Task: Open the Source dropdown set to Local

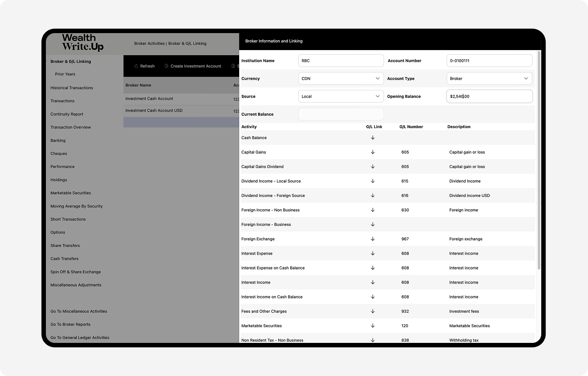Action: [341, 96]
